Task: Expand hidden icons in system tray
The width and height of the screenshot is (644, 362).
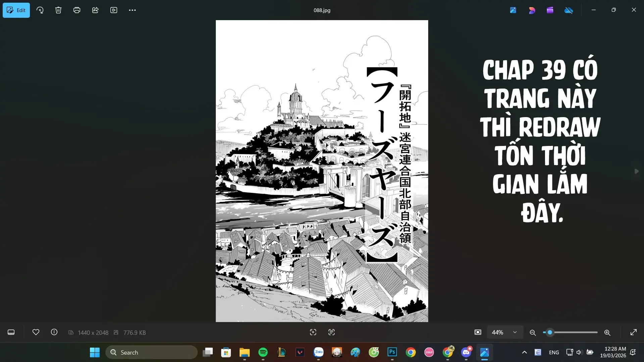Action: [x=525, y=352]
